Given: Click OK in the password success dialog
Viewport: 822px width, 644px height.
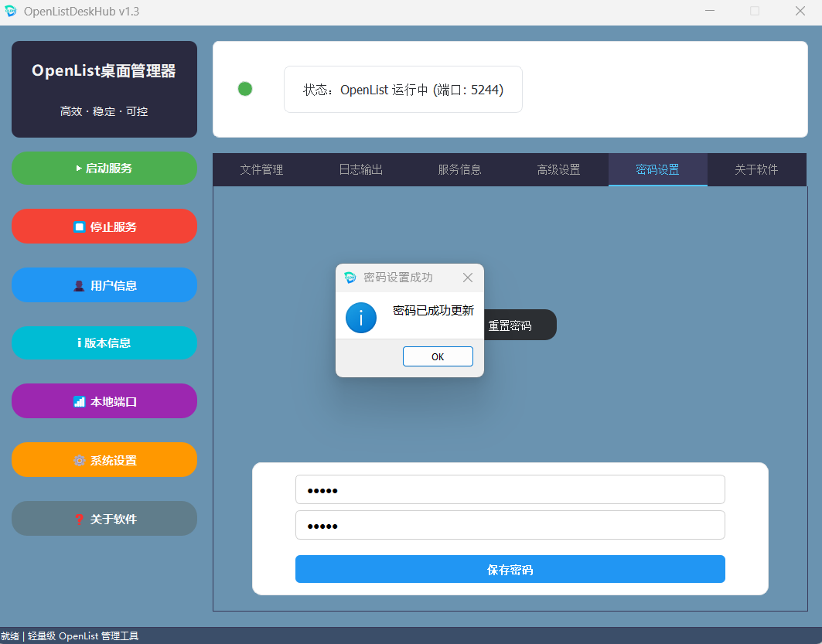Looking at the screenshot, I should tap(438, 356).
